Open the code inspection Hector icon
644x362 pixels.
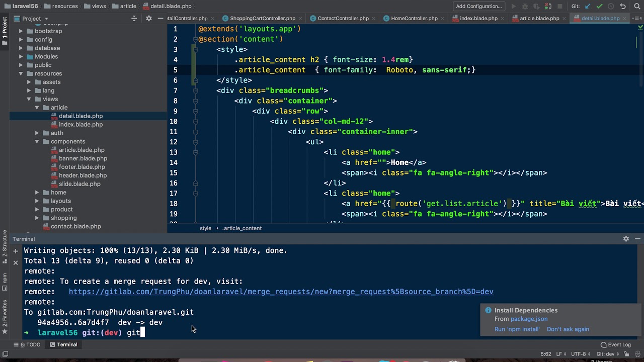(x=637, y=354)
